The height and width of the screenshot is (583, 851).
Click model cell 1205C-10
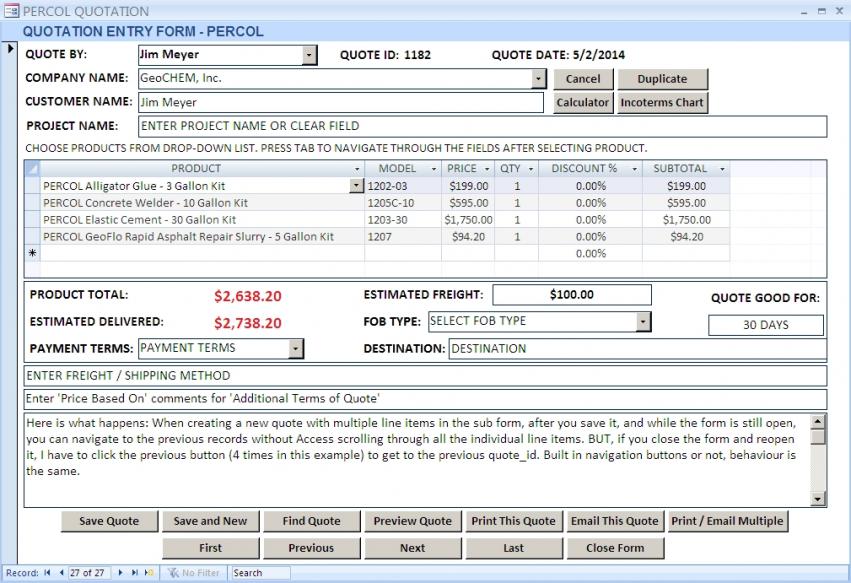[403, 203]
